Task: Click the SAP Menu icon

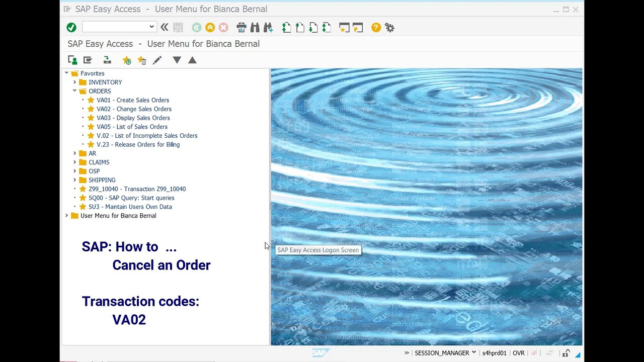Action: pos(88,60)
